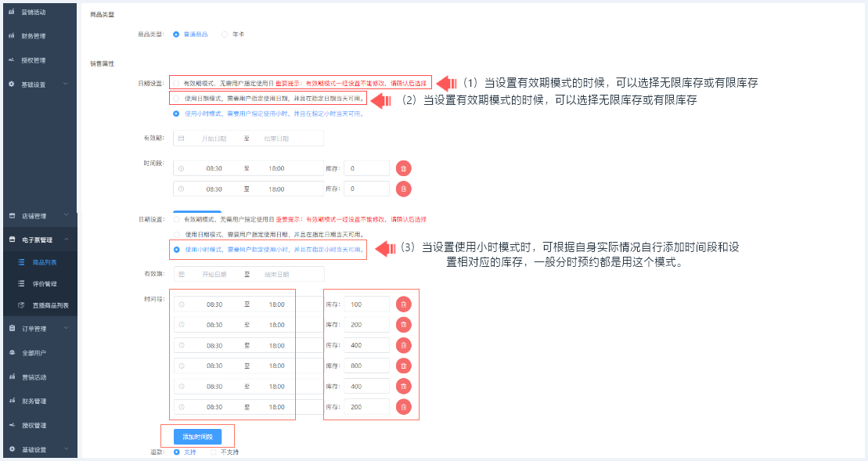The height and width of the screenshot is (461, 868).
Task: Delete the time slot with stock 100
Action: click(403, 304)
